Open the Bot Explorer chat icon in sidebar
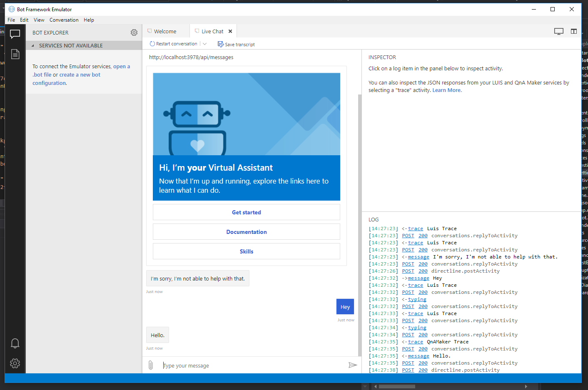The height and width of the screenshot is (390, 588). pyautogui.click(x=15, y=34)
